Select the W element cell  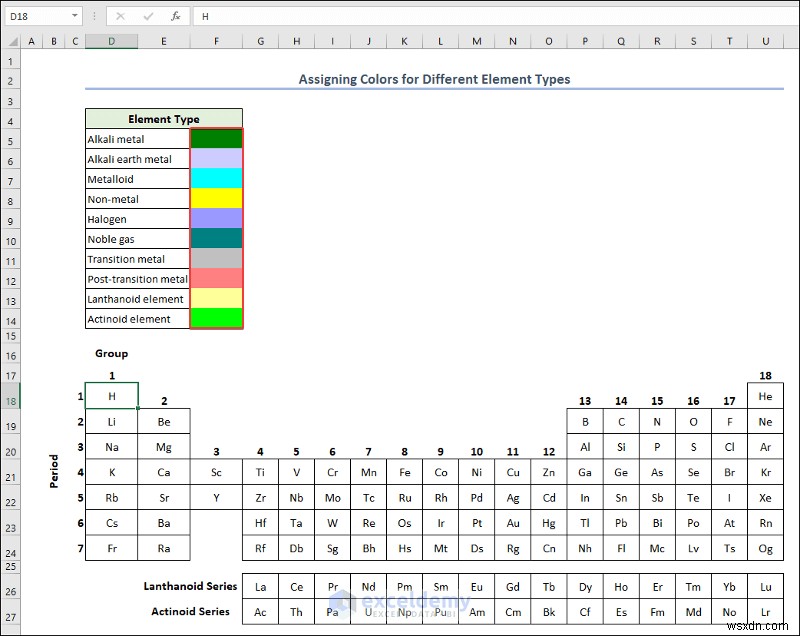point(333,523)
